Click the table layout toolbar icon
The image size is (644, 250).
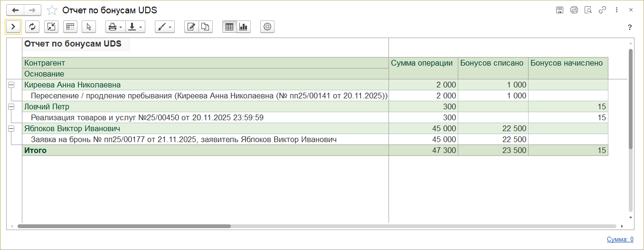point(70,27)
